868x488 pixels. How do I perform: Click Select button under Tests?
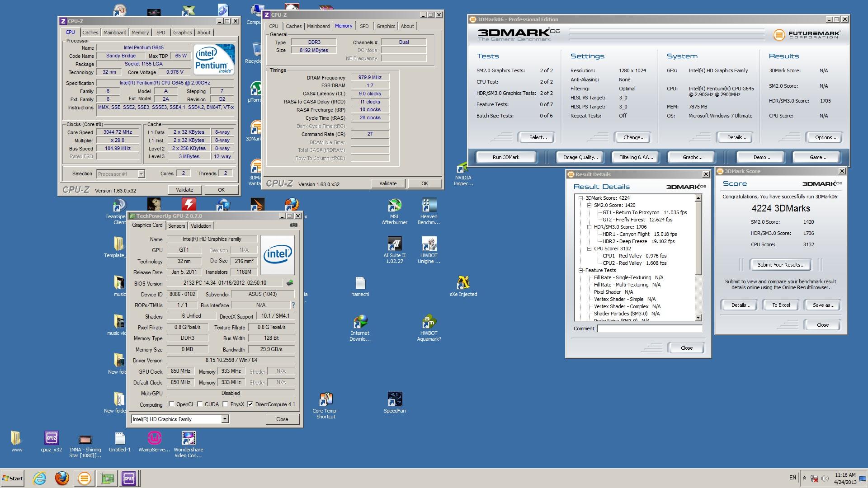coord(538,137)
